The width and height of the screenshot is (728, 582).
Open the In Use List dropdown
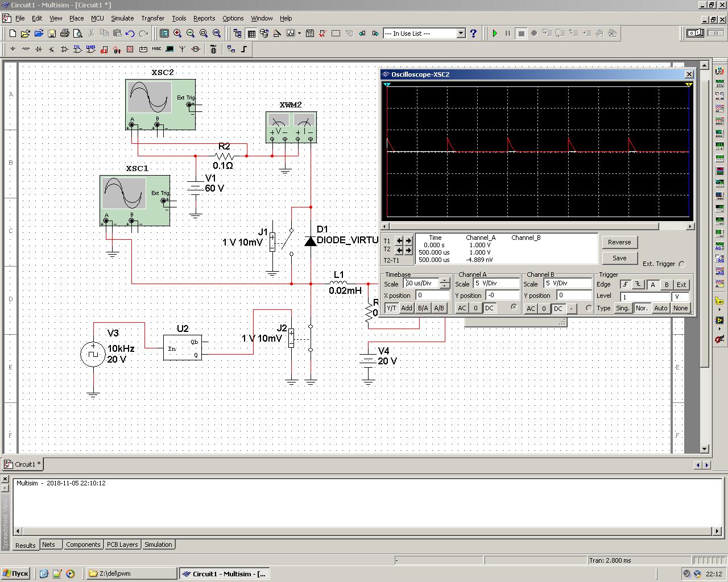461,34
